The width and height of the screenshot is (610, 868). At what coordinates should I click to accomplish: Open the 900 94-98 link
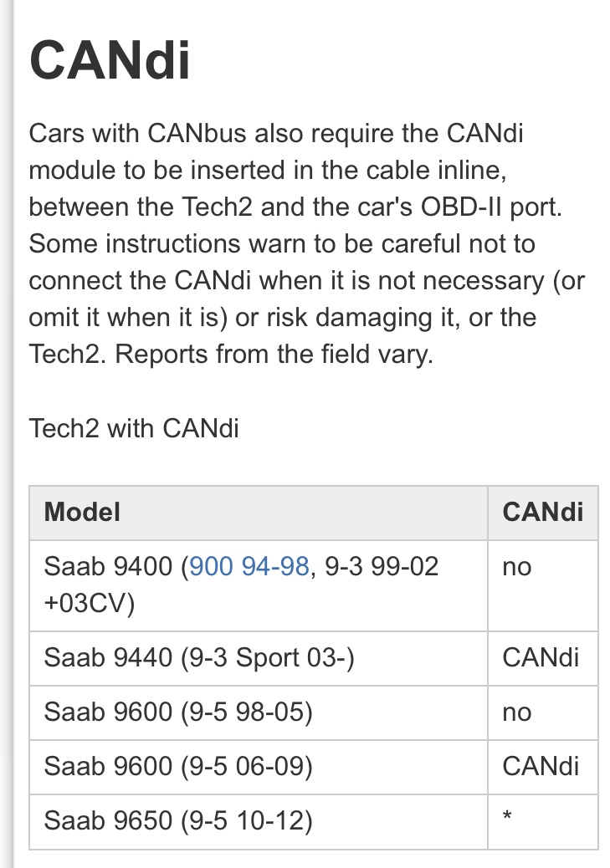[249, 566]
